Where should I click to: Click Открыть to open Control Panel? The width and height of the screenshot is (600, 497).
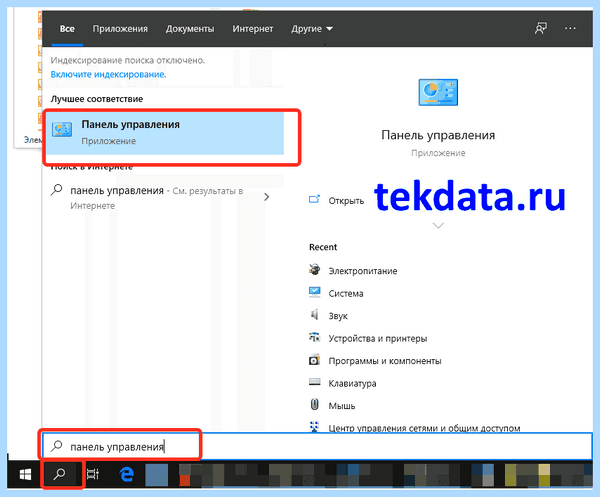click(x=346, y=201)
